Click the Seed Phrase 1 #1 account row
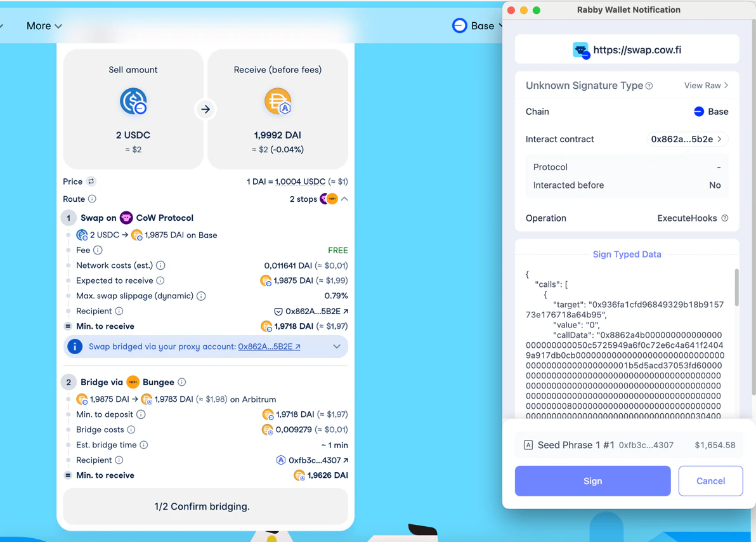This screenshot has width=756, height=542. [x=629, y=445]
